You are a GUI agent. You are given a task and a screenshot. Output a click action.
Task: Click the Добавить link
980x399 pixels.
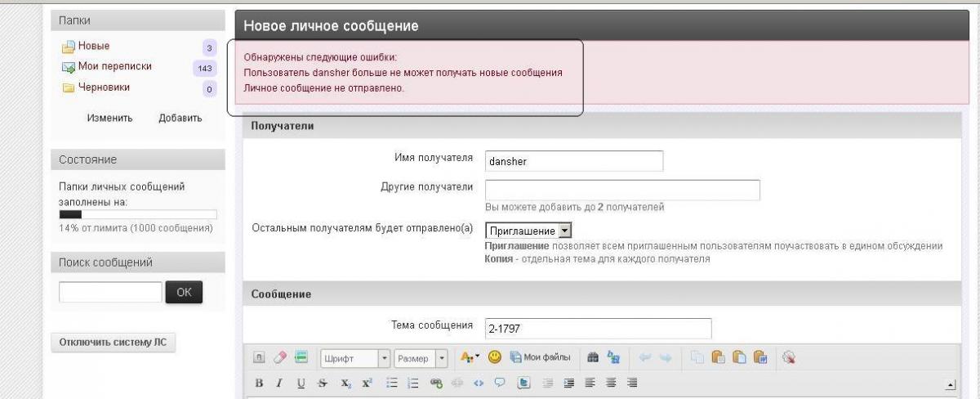click(180, 118)
